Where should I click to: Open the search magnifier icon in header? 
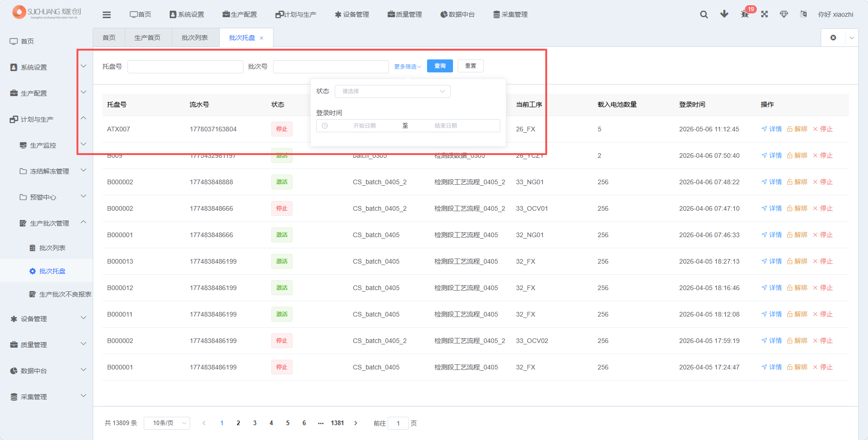[x=704, y=14]
